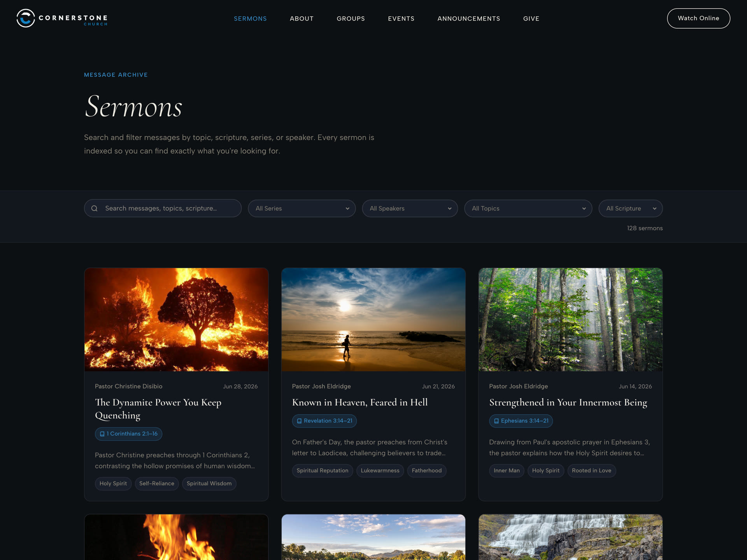747x560 pixels.
Task: Click the Cornerstone Church logo icon
Action: [26, 18]
